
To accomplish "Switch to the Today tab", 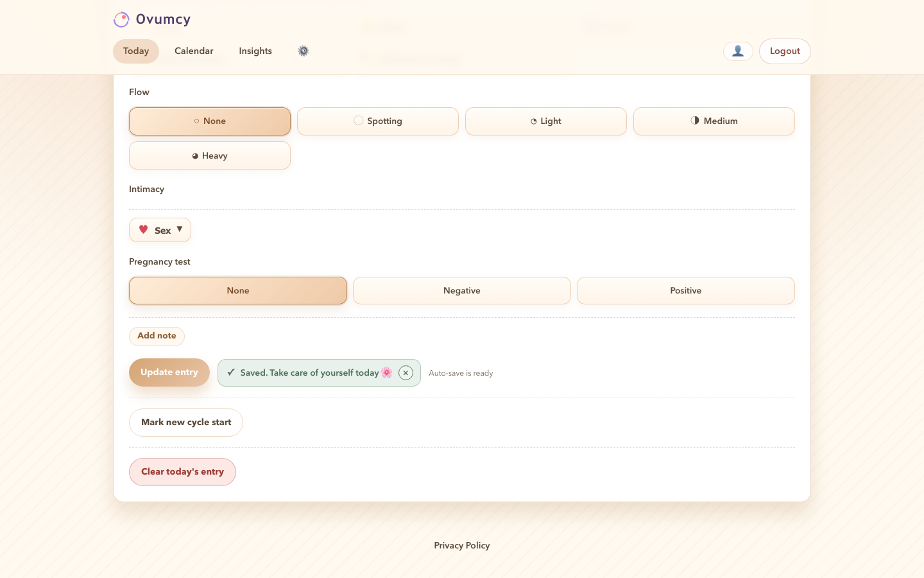I will 136,51.
